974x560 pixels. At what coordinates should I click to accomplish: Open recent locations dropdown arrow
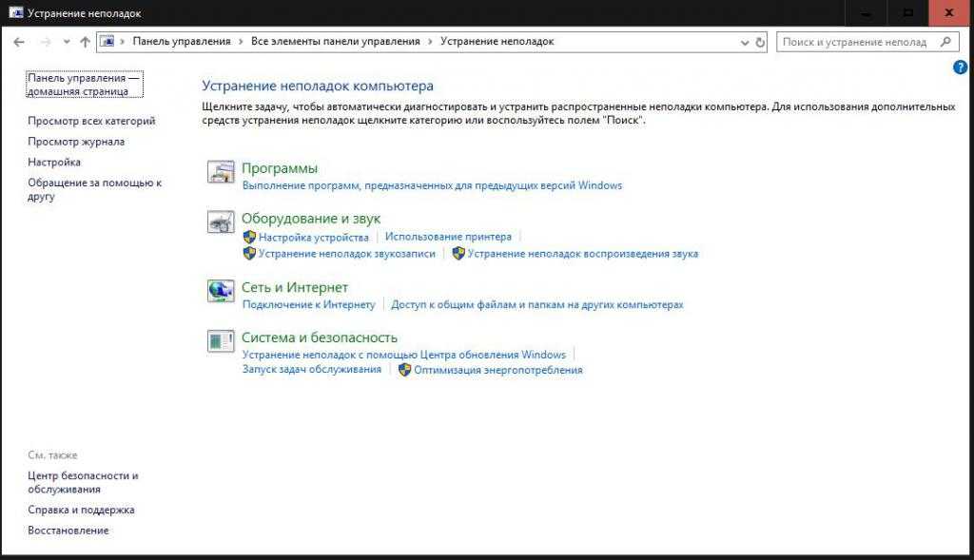point(67,42)
